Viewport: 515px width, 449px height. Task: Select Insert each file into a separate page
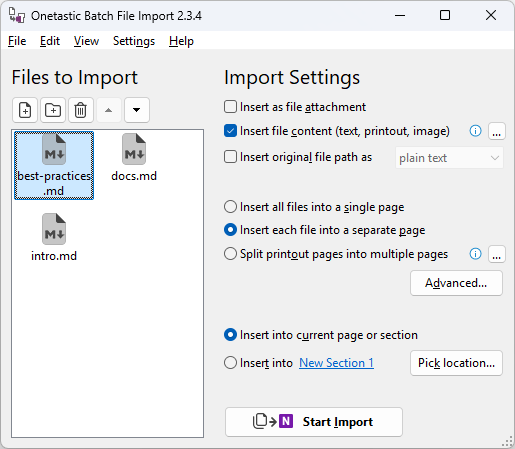(x=230, y=230)
